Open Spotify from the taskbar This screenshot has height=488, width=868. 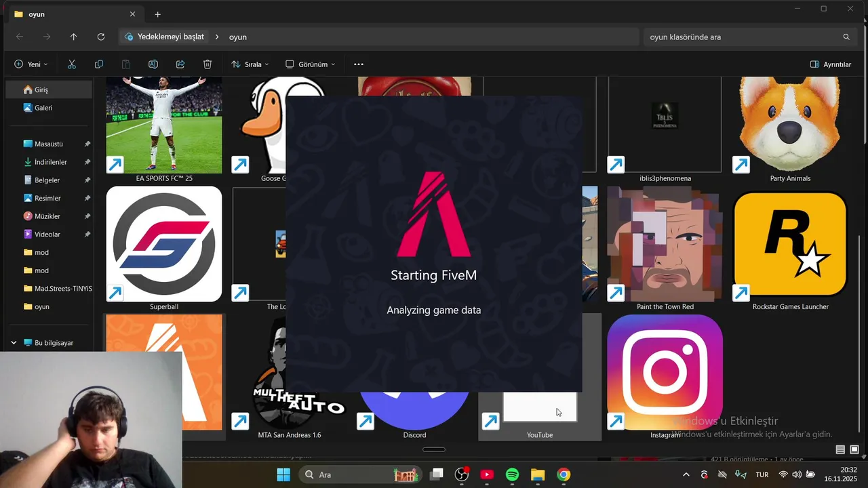tap(513, 474)
